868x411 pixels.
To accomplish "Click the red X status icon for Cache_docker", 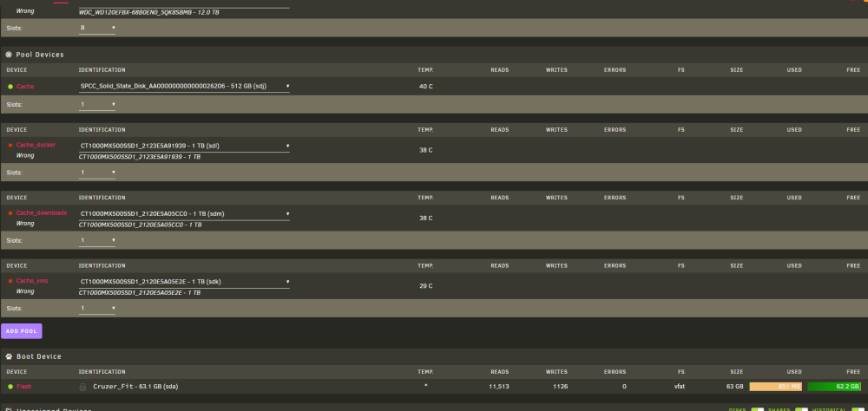I will click(10, 145).
